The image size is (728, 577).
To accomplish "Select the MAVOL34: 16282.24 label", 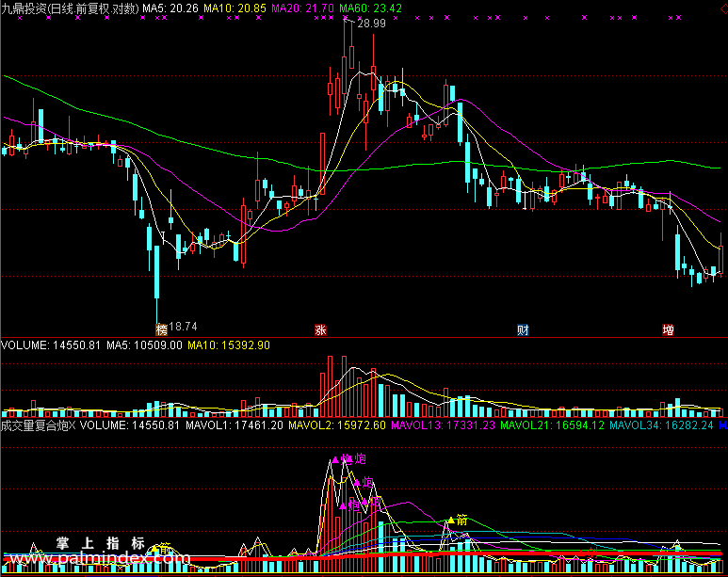I will [662, 425].
